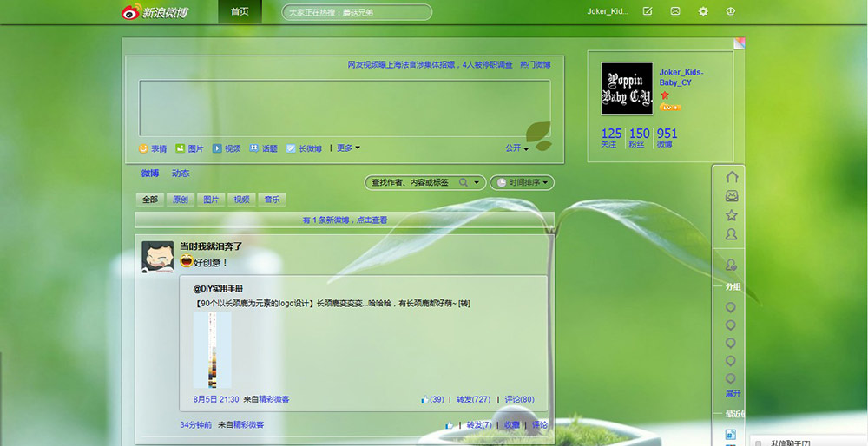Open the 951 微博 posts count
Viewport: 868px width, 446px height.
tap(667, 138)
